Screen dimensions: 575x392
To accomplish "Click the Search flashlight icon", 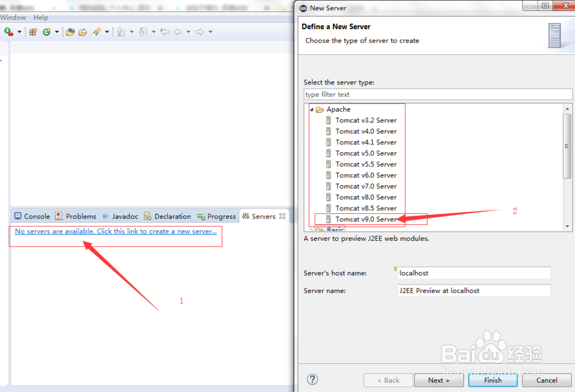I will click(x=97, y=32).
